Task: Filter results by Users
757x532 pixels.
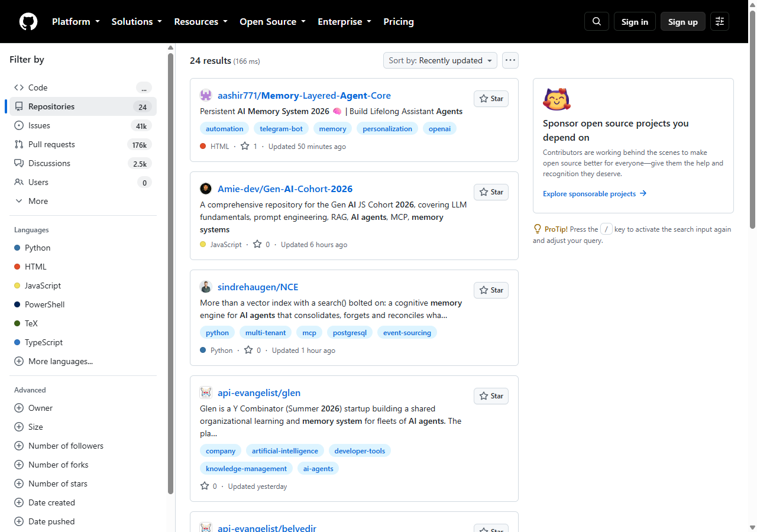Action: (83, 182)
